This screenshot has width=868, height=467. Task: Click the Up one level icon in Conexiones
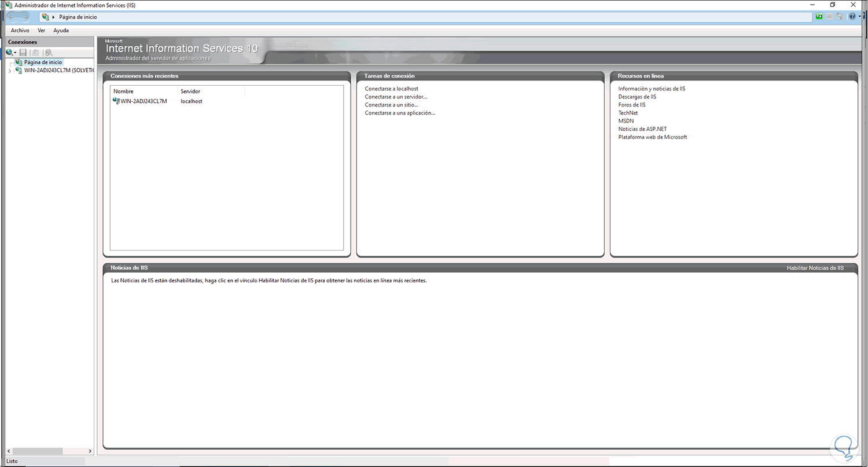(35, 53)
